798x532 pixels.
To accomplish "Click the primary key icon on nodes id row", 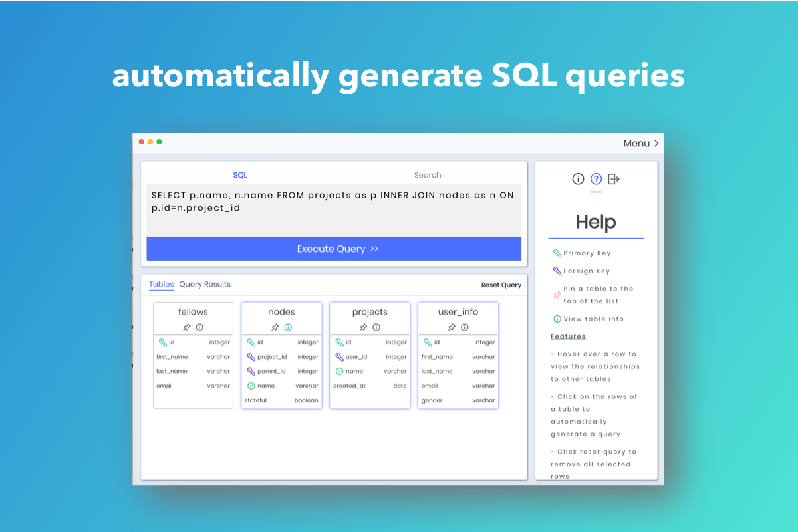I will pyautogui.click(x=253, y=342).
